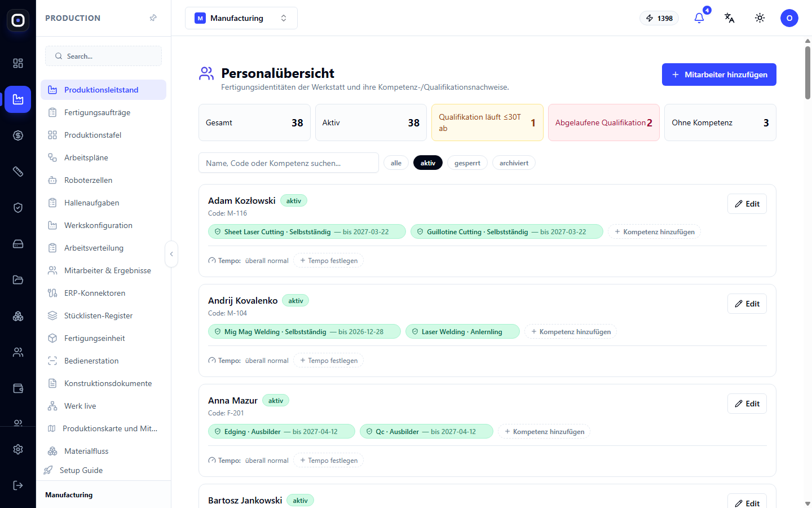Open the dashboard grid icon in the rail

(x=18, y=63)
